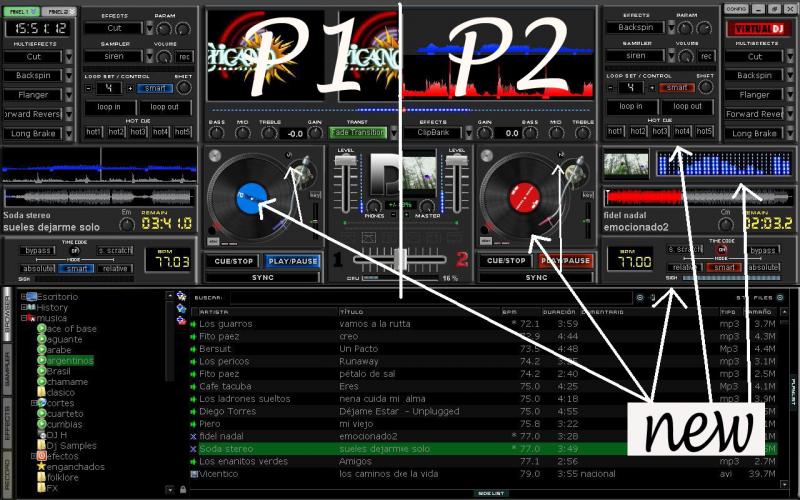Viewport: 800px width, 500px height.
Task: Click left deck PLAY/PAUSE button
Action: 293,261
